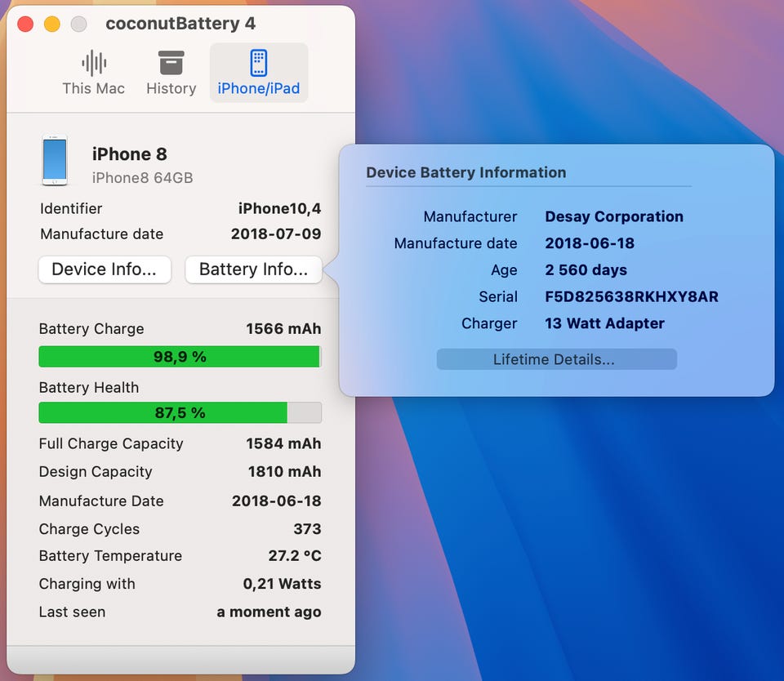Screen dimensions: 784x681
Task: Click the 1584 mAh full charge capacity
Action: tap(283, 443)
